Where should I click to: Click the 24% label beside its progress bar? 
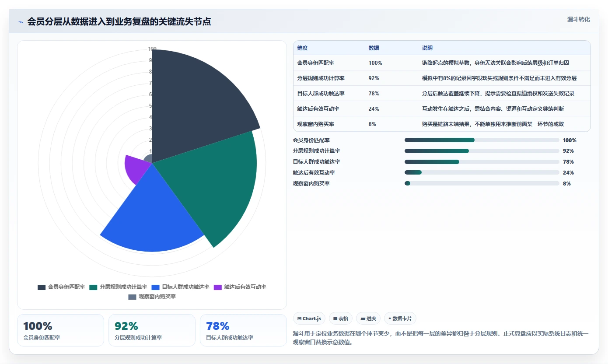[x=568, y=173]
